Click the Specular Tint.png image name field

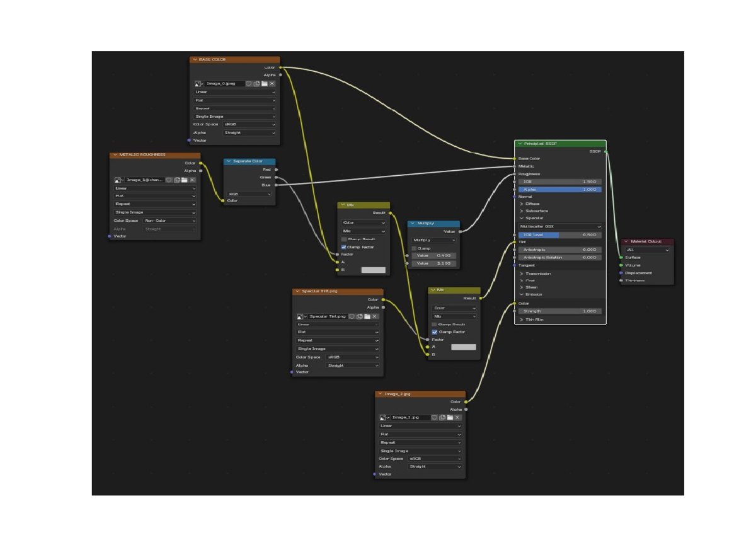click(x=328, y=316)
